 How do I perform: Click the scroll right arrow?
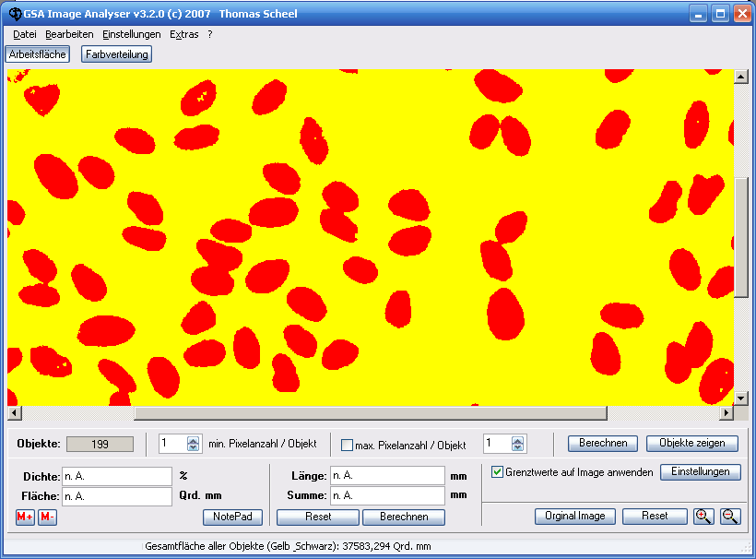[x=726, y=413]
